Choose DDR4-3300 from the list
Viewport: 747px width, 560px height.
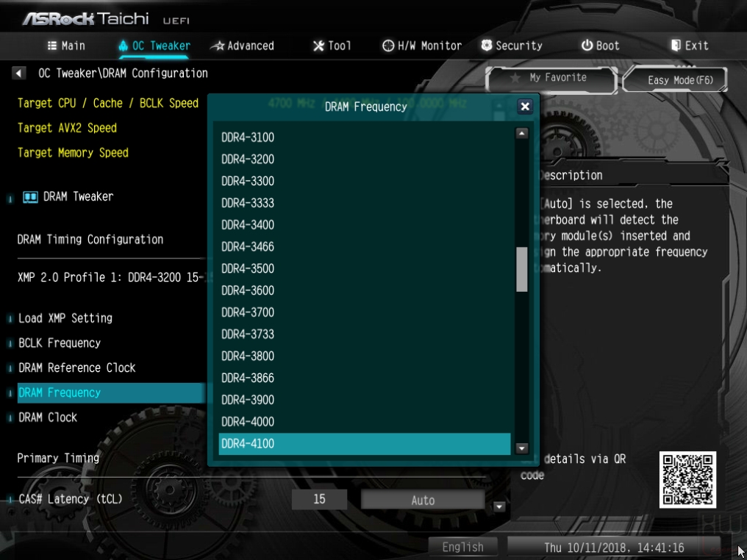(365, 182)
